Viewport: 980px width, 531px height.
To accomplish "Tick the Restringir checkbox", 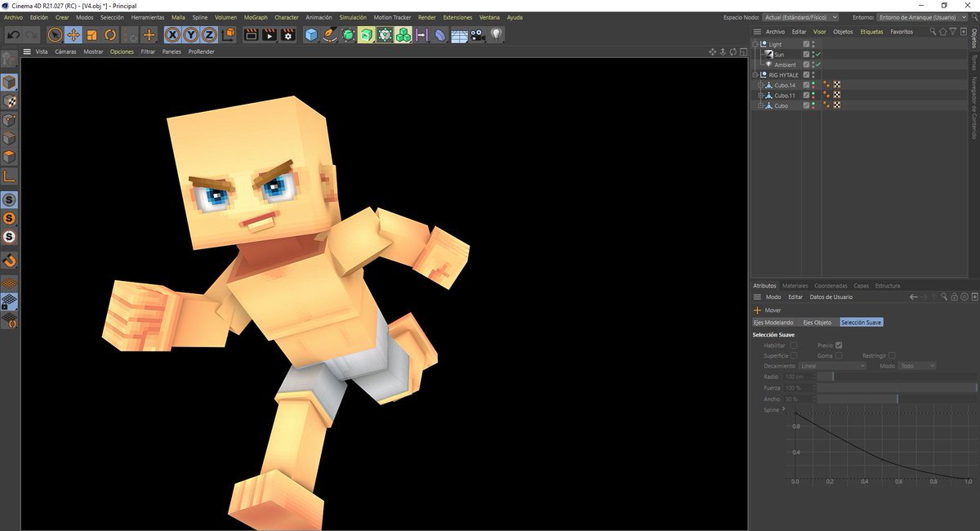I will tap(892, 355).
